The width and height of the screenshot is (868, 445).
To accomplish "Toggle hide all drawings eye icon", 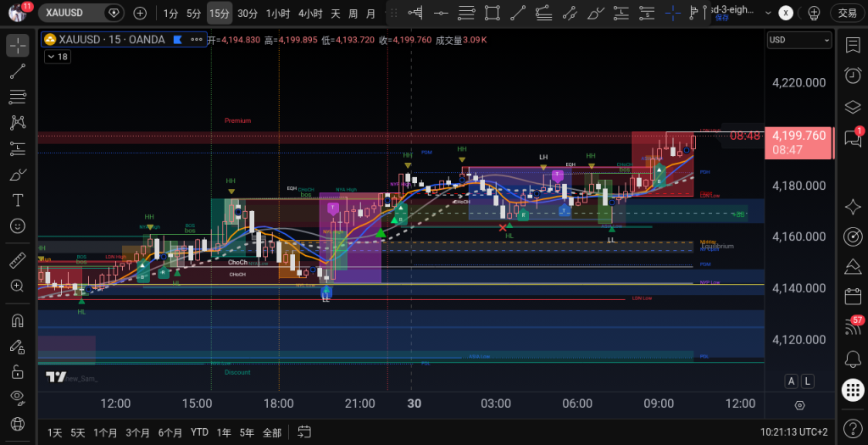I will pyautogui.click(x=17, y=397).
